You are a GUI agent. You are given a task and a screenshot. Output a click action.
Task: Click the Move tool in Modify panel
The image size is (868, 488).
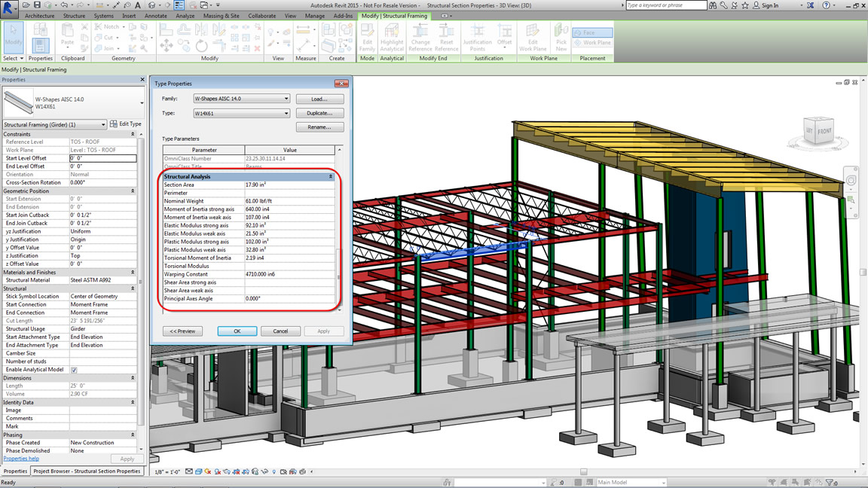coord(166,46)
